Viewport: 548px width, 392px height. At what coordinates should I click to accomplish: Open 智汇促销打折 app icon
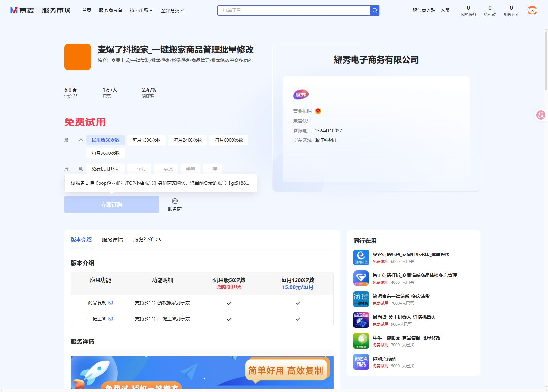361,278
